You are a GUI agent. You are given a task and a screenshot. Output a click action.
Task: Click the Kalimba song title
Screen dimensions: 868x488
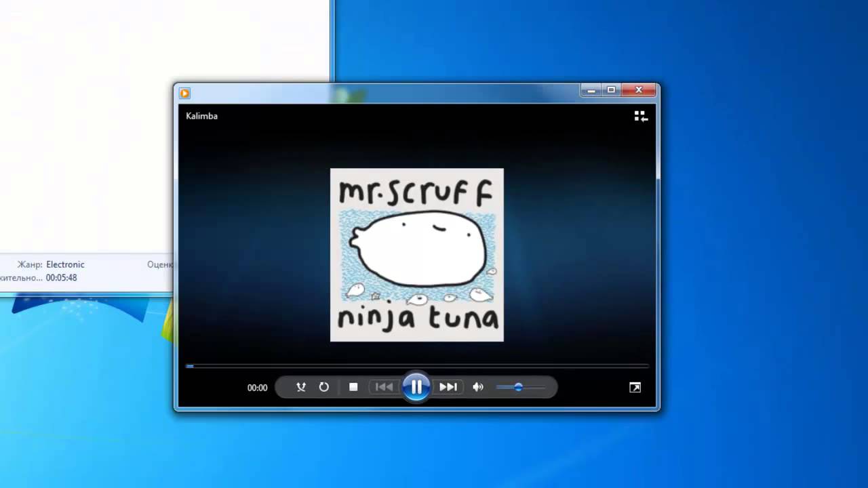tap(201, 116)
